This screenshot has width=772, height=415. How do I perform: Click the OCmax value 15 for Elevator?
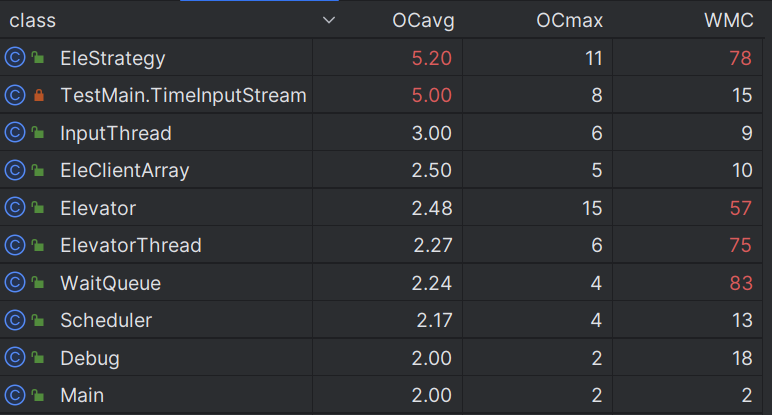[x=592, y=208]
